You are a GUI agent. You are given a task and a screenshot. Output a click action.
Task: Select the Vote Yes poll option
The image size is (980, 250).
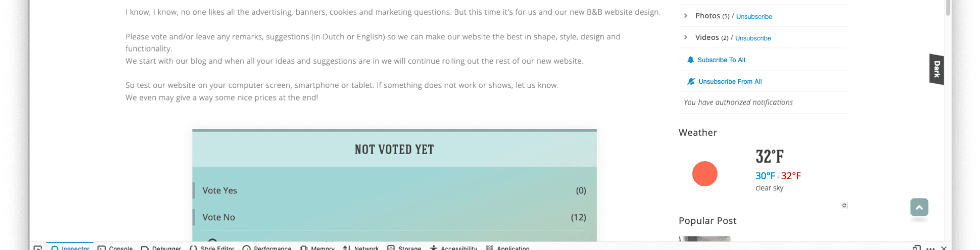click(x=394, y=190)
